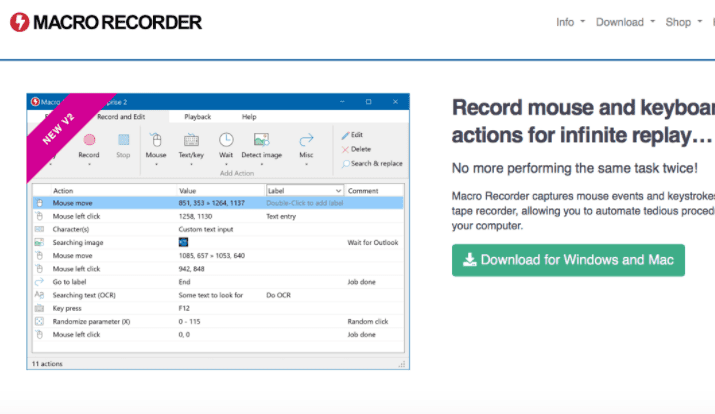
Task: Expand the dropdown arrow under Text/key
Action: pos(191,165)
